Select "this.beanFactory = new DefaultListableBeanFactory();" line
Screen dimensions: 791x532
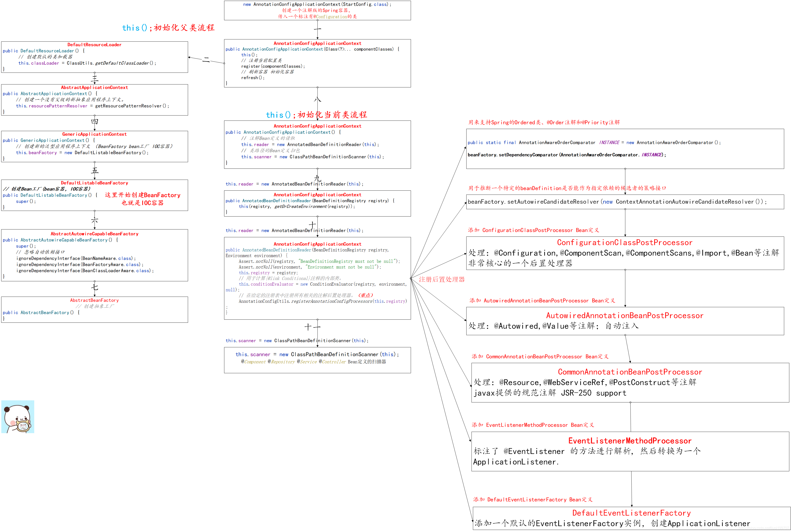coord(82,153)
